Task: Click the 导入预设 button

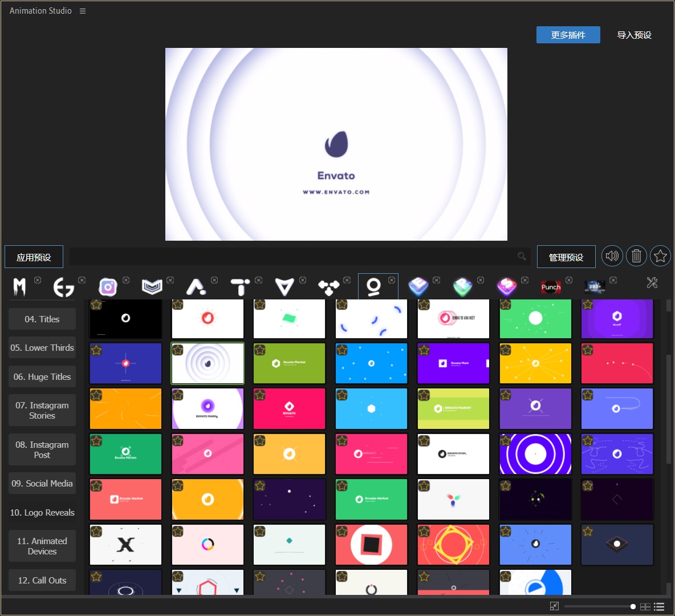Action: pos(634,35)
